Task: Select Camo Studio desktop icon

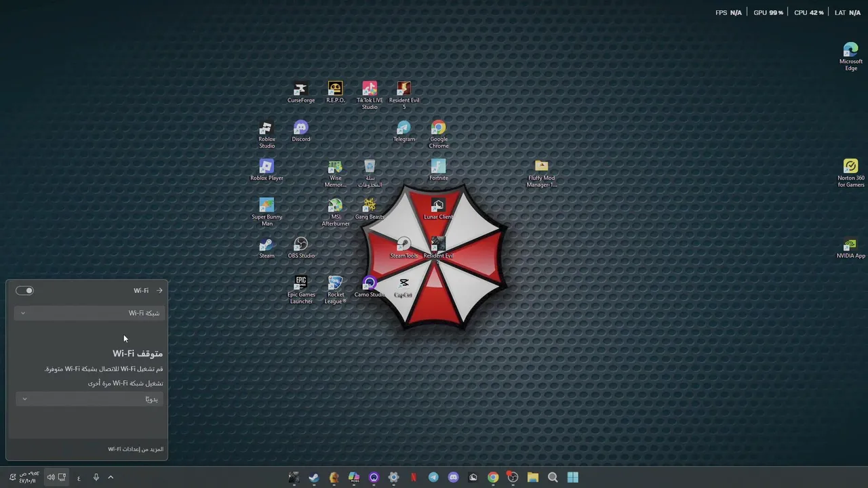Action: coord(370,287)
